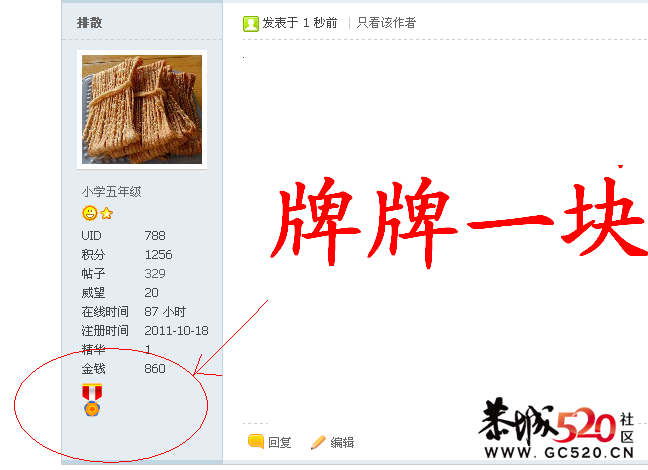Click the 帖子 count 329
Viewport: 648px width, 470px height.
click(155, 274)
